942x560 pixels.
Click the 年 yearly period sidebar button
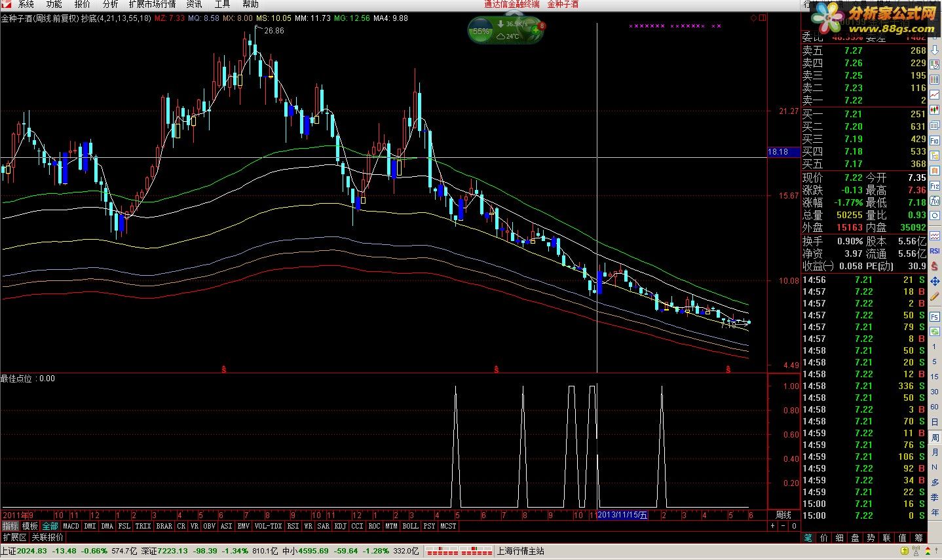point(935,512)
